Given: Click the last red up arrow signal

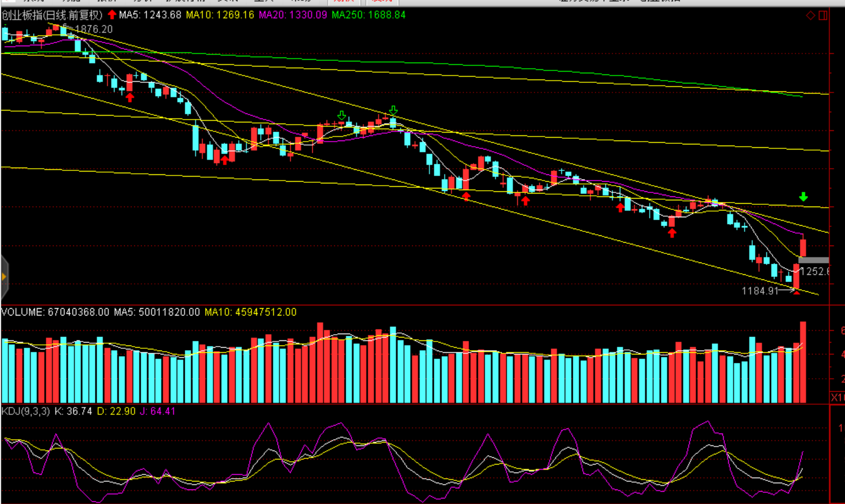Looking at the screenshot, I should click(672, 233).
